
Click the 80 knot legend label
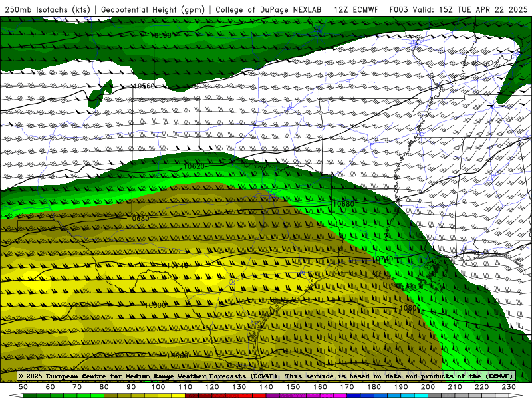[104, 387]
